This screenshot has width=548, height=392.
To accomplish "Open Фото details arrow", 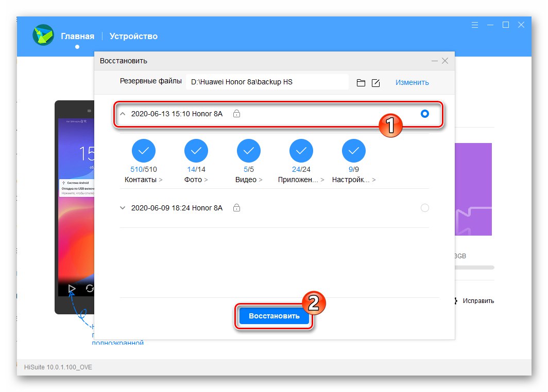I will (x=206, y=180).
